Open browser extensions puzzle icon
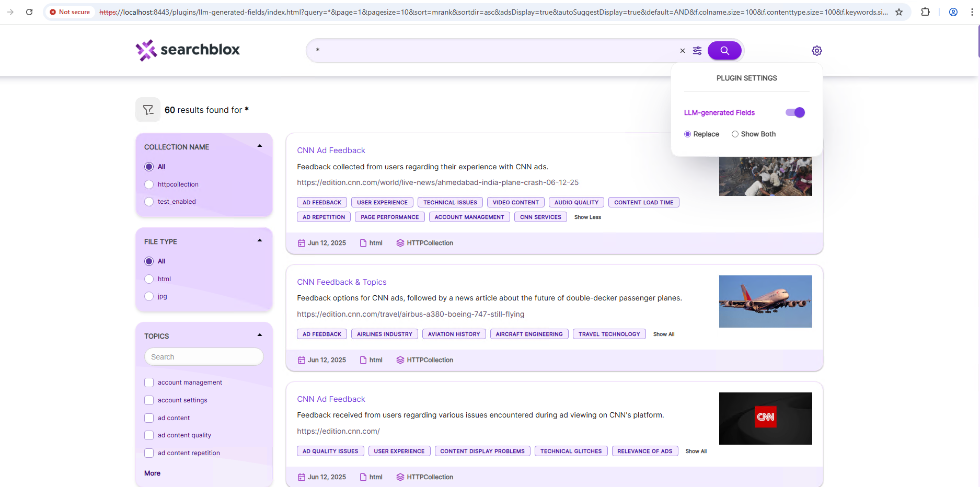Image resolution: width=980 pixels, height=487 pixels. [x=925, y=11]
